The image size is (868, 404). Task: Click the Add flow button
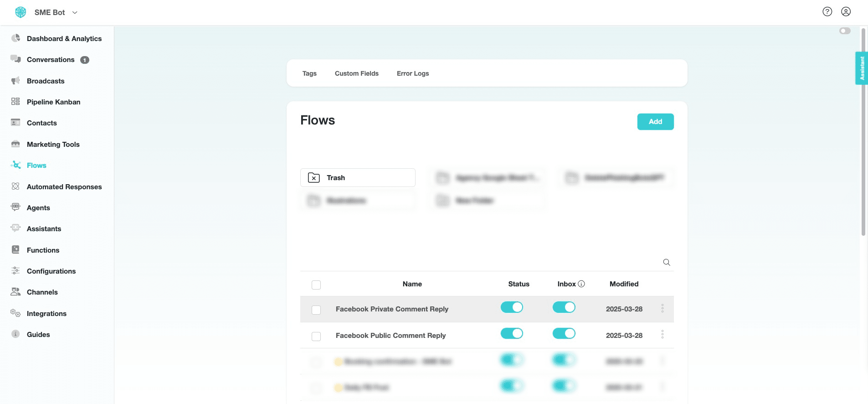coord(655,122)
